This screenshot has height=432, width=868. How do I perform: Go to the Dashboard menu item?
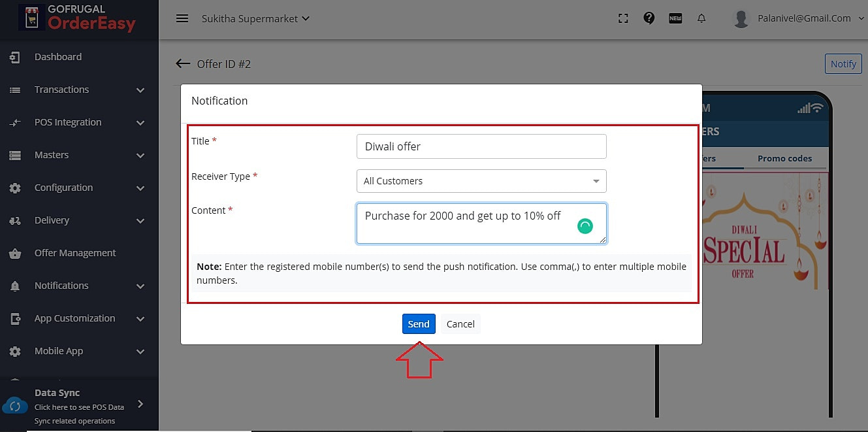pos(58,57)
